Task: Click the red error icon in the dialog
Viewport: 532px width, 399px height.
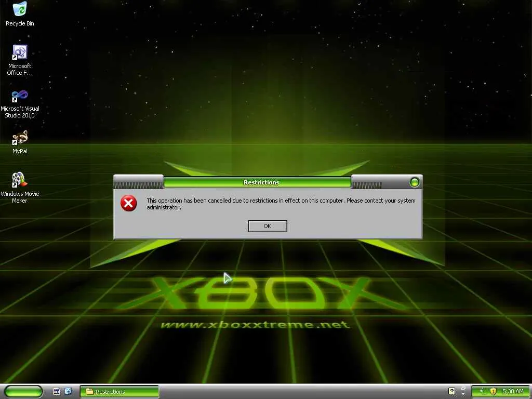Action: tap(129, 203)
